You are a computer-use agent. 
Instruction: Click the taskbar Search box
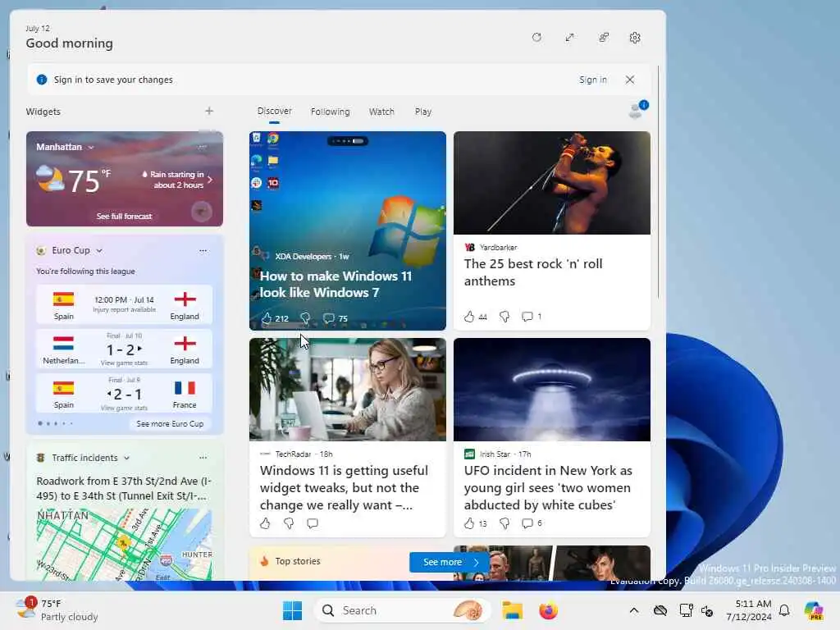click(402, 610)
